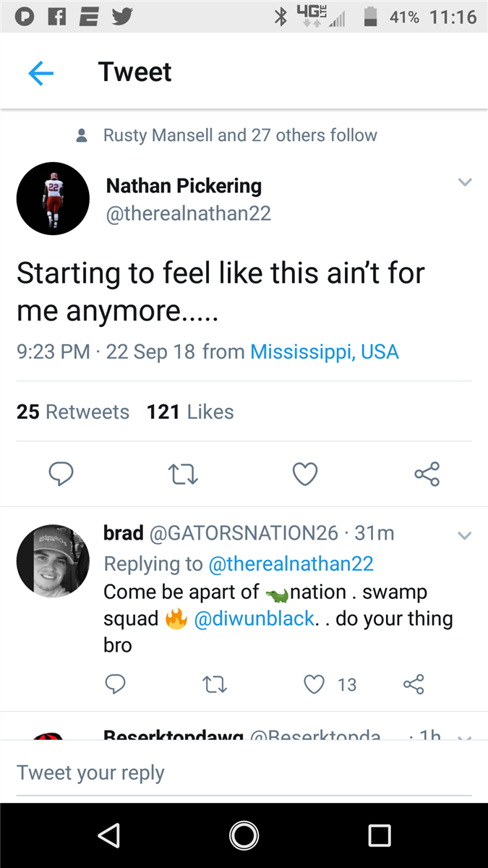This screenshot has width=488, height=868.
Task: Reply to brad's comment
Action: coord(116,684)
